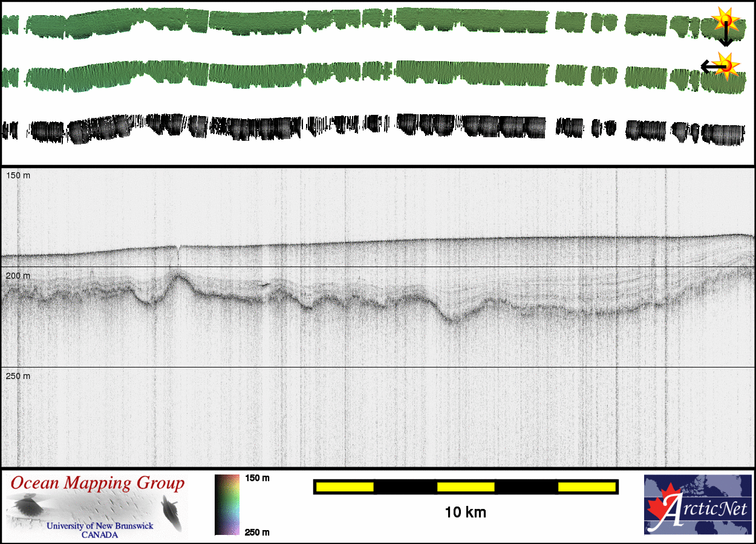
Task: Click the depth color legend swatch
Action: pyautogui.click(x=227, y=505)
